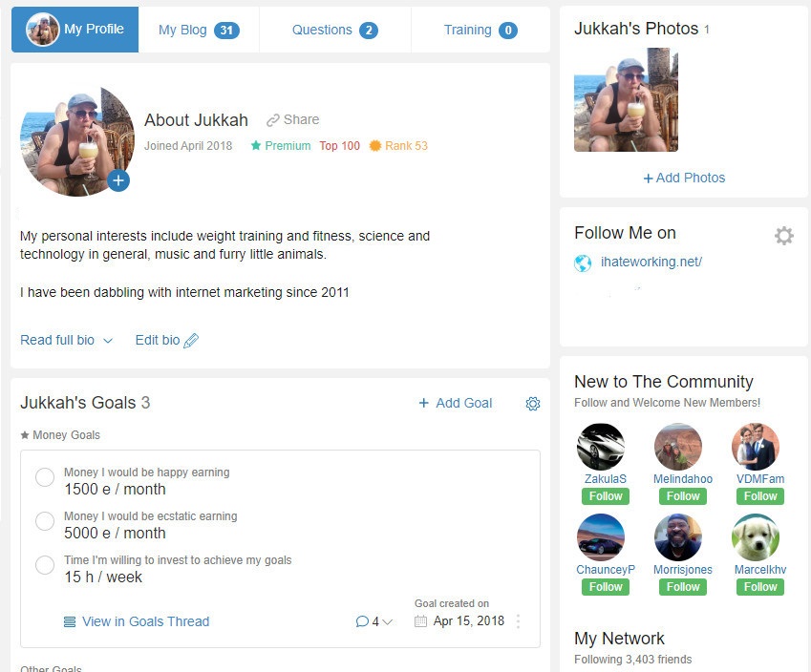Click the Share link icon
The image size is (811, 672).
tap(272, 120)
